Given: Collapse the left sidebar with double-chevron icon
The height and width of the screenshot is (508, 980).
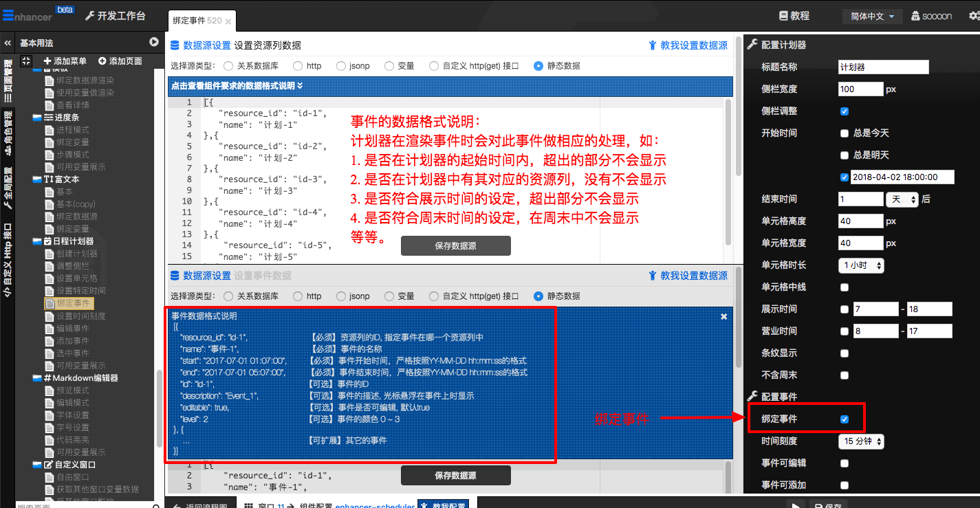Looking at the screenshot, I should tap(8, 43).
